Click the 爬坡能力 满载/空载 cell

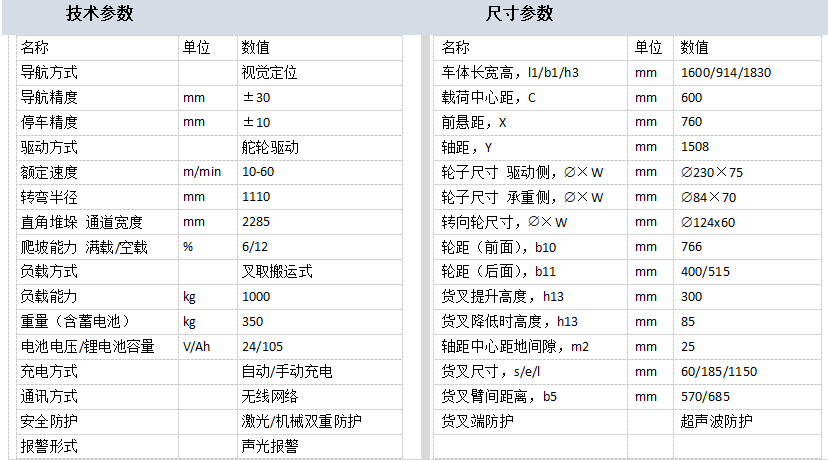tap(98, 247)
